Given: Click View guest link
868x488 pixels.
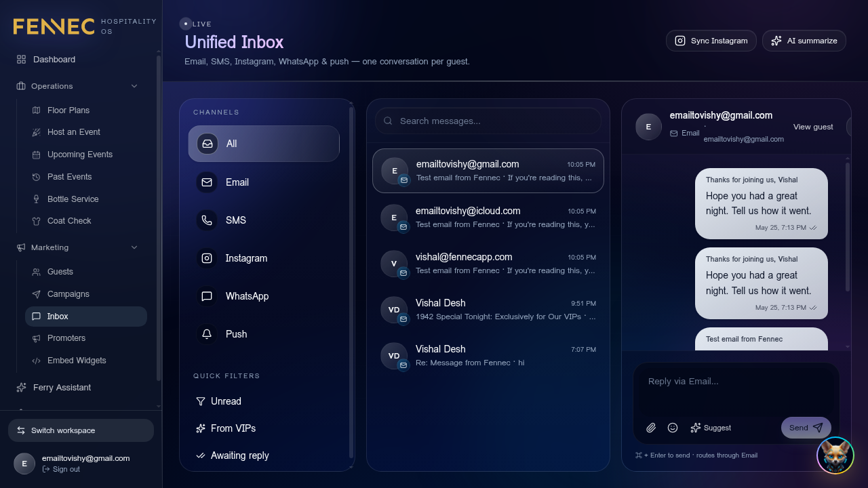Looking at the screenshot, I should tap(813, 127).
